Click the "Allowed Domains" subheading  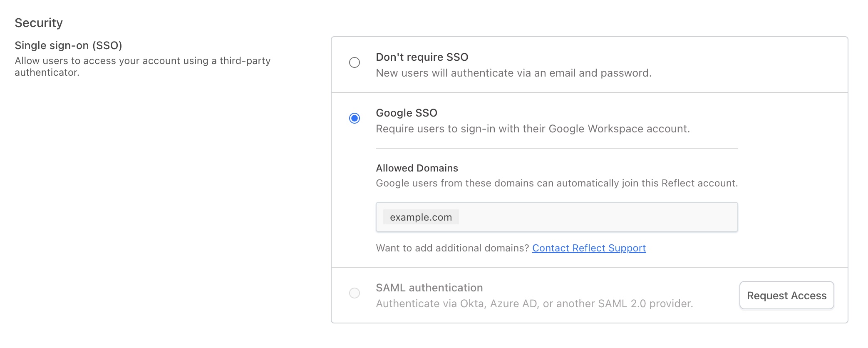417,168
